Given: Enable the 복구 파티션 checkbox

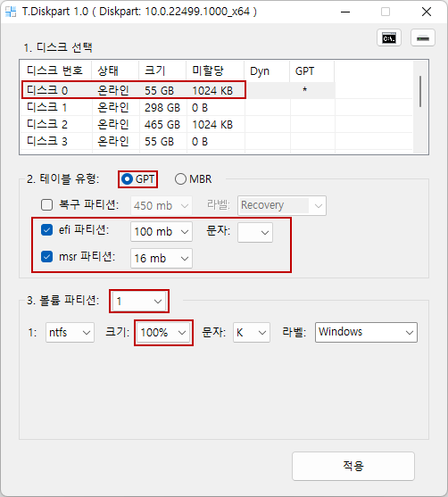Looking at the screenshot, I should pos(47,204).
